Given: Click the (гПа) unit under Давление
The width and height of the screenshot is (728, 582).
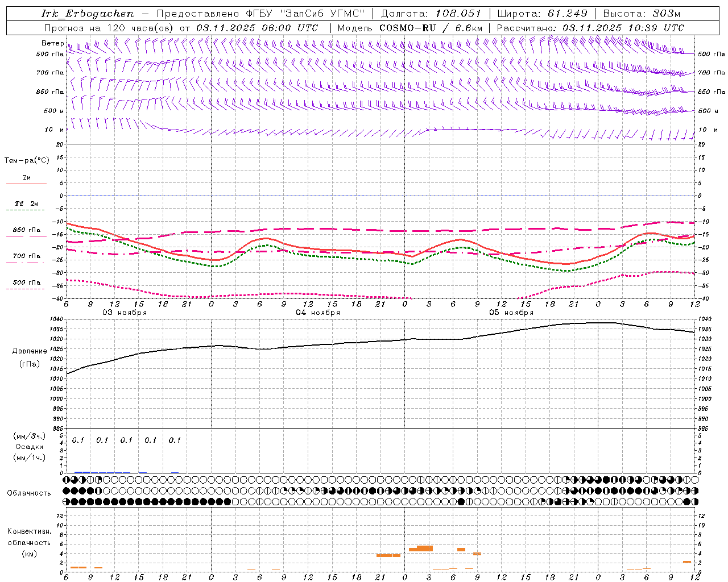Looking at the screenshot, I should pos(30,364).
